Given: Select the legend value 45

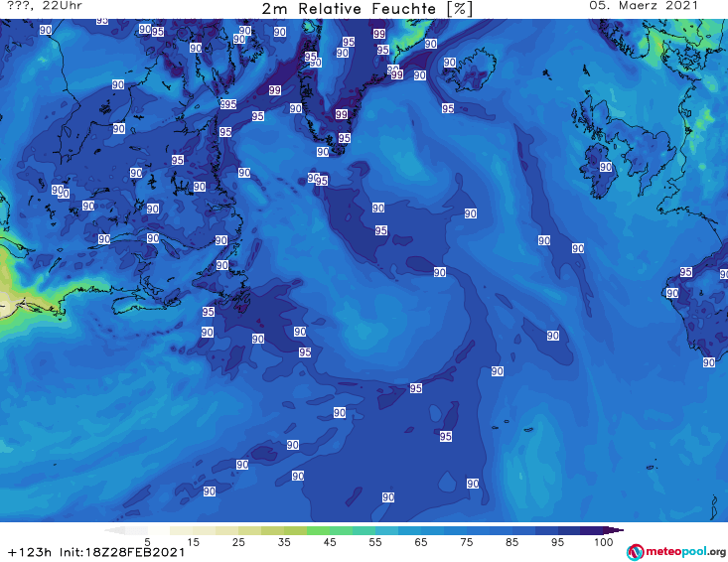Looking at the screenshot, I should pos(329,542).
